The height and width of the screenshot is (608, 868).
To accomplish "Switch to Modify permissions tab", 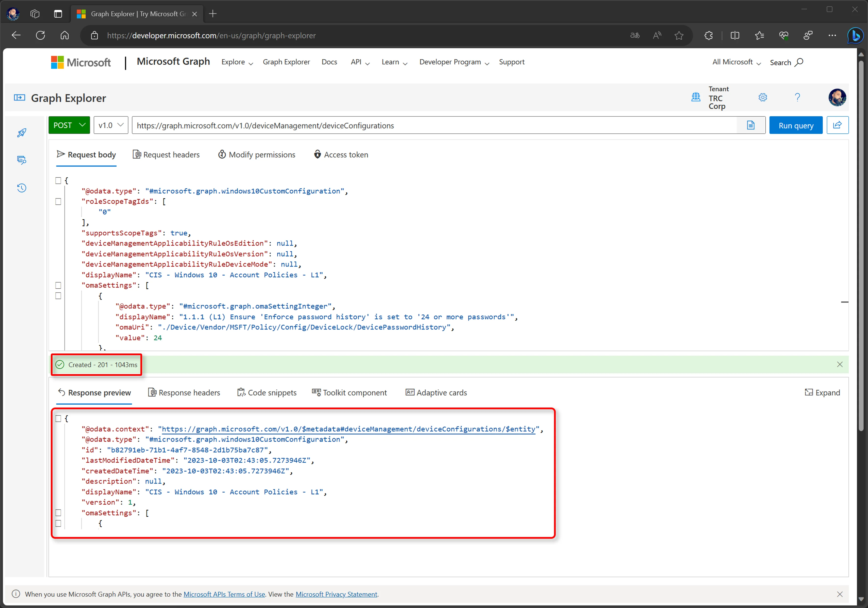I will click(x=257, y=155).
